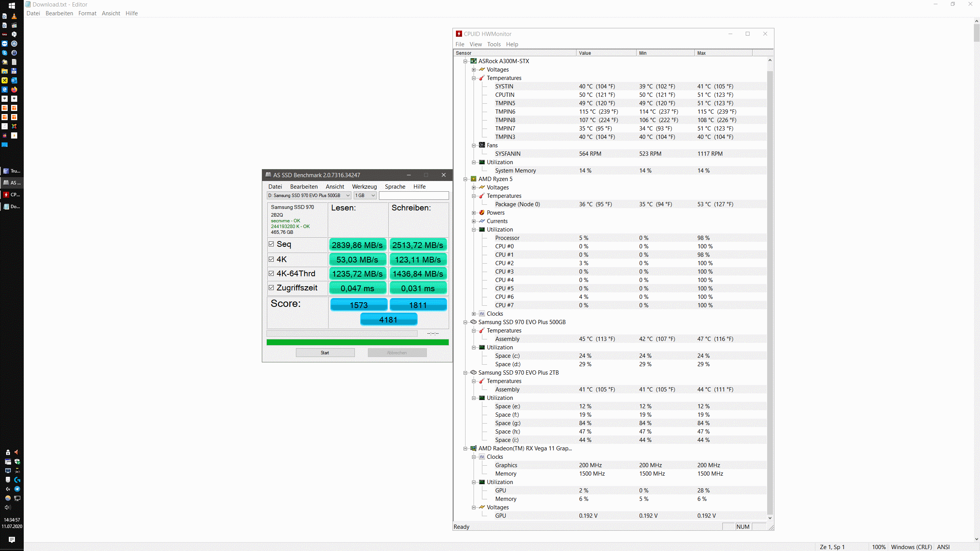This screenshot has height=551, width=980.
Task: Open Telegram from the system tray
Action: pos(17,489)
